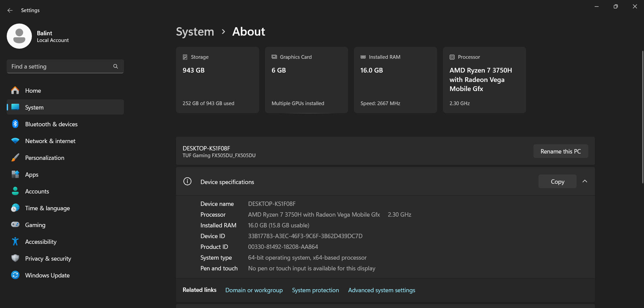Image resolution: width=644 pixels, height=308 pixels.
Task: Click the Installed RAM chip icon
Action: [x=363, y=57]
